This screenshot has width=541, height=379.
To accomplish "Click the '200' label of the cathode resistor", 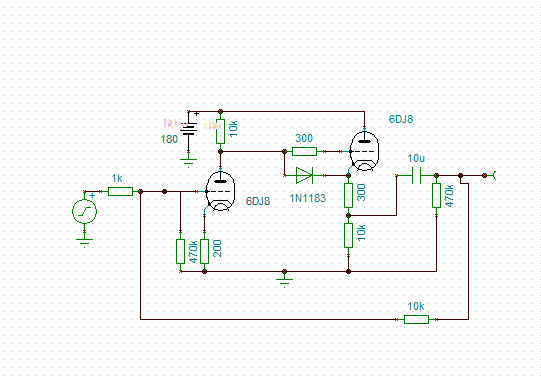I will (x=217, y=248).
